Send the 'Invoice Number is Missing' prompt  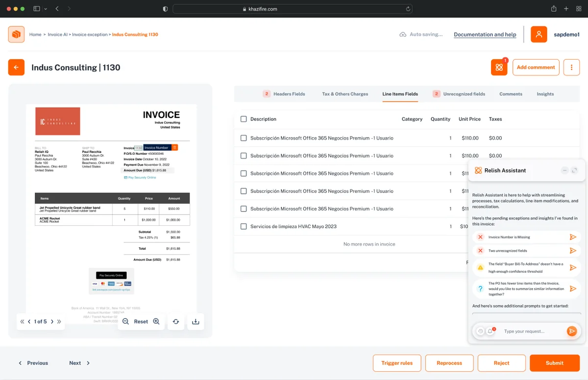coord(573,237)
